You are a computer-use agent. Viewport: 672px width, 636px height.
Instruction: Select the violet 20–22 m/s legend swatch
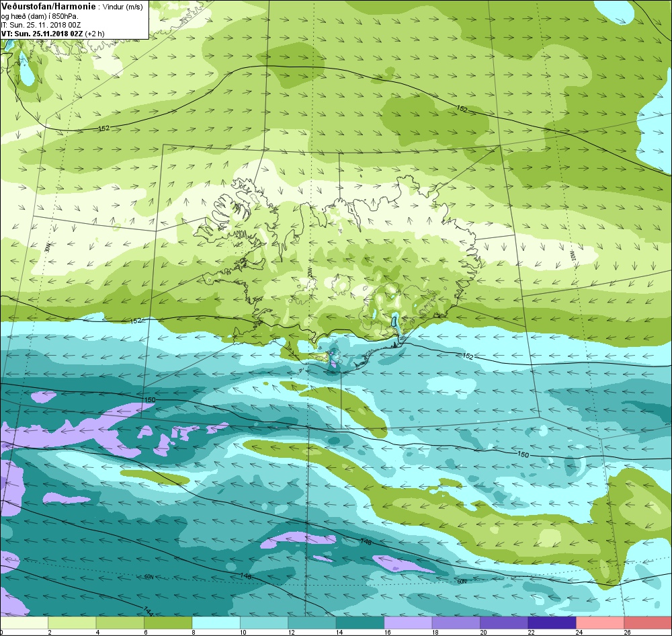point(504,623)
